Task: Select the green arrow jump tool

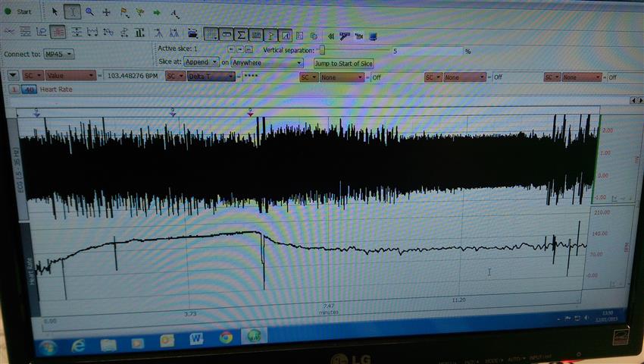Action: point(156,13)
